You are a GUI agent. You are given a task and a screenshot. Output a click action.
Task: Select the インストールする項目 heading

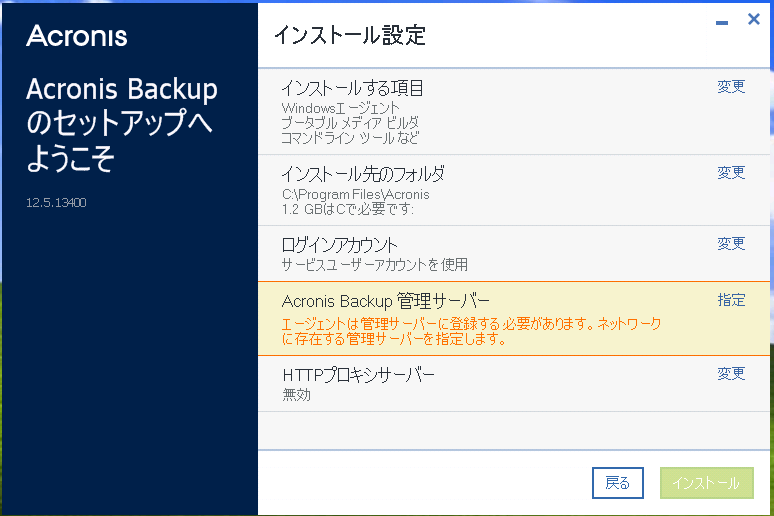pyautogui.click(x=352, y=88)
